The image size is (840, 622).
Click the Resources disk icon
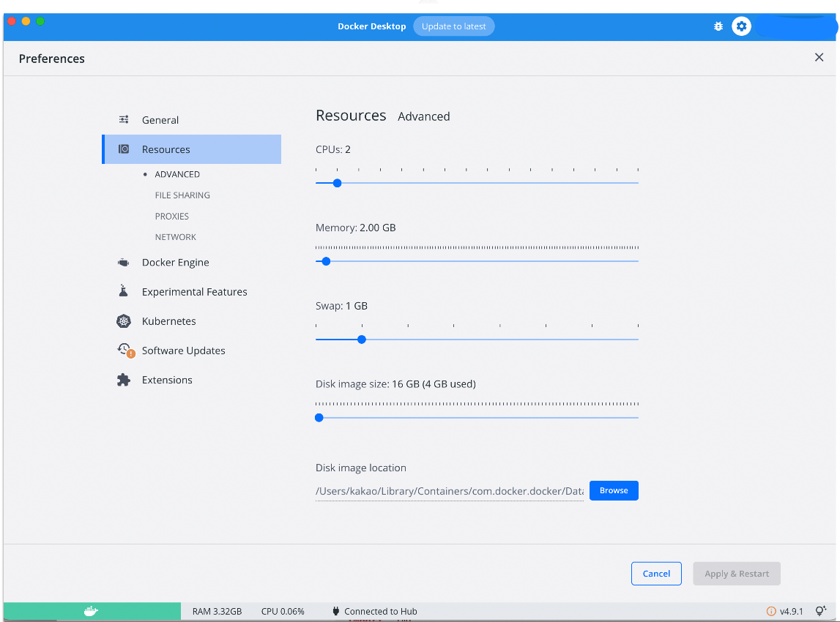pos(124,149)
